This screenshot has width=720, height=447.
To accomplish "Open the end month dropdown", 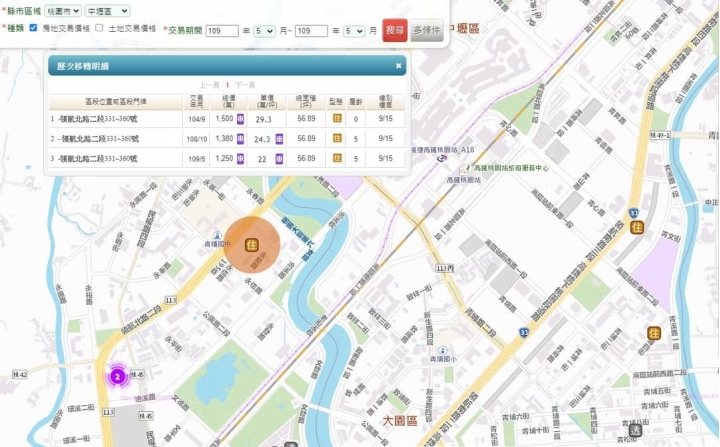I will click(354, 31).
